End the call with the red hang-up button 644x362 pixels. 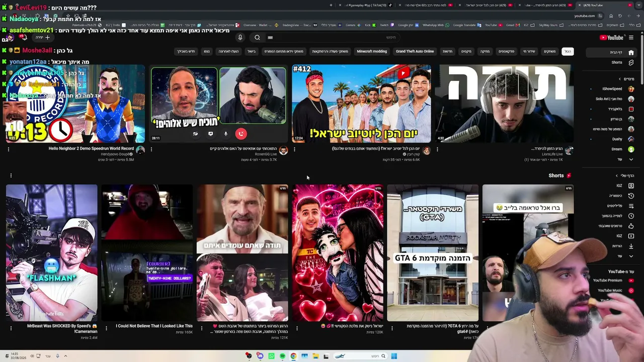coord(241,134)
